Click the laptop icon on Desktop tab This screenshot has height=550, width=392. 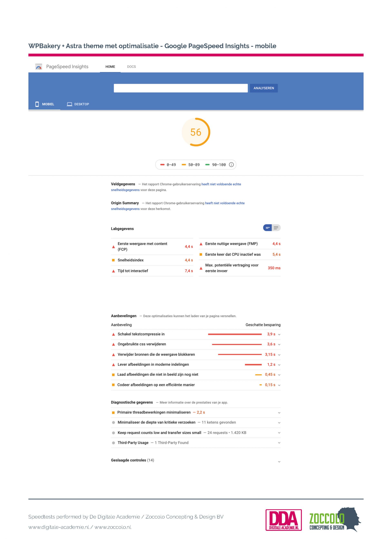point(69,104)
